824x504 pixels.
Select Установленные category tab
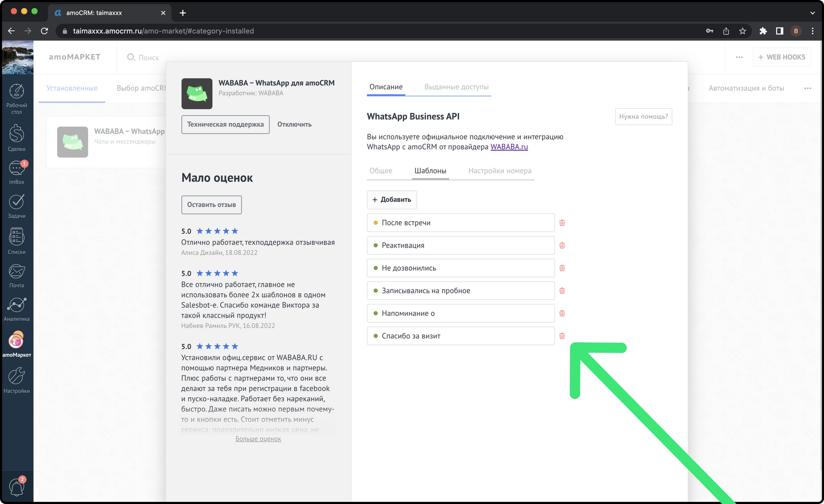click(72, 88)
